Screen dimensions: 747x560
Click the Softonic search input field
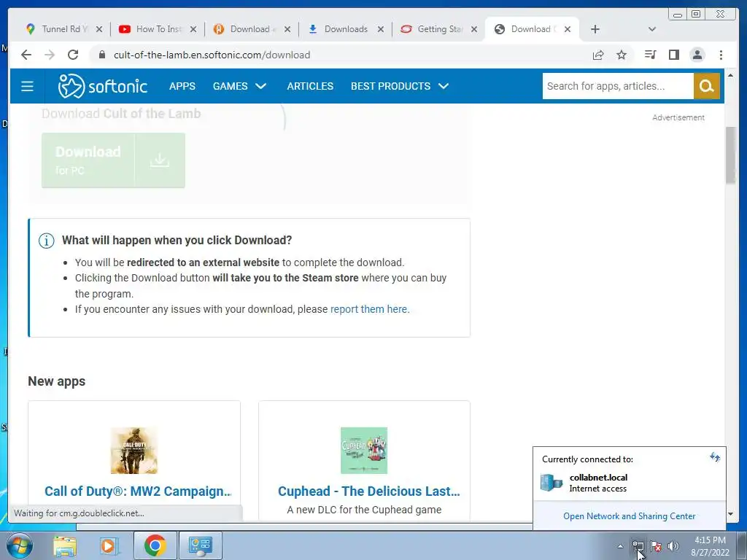618,86
